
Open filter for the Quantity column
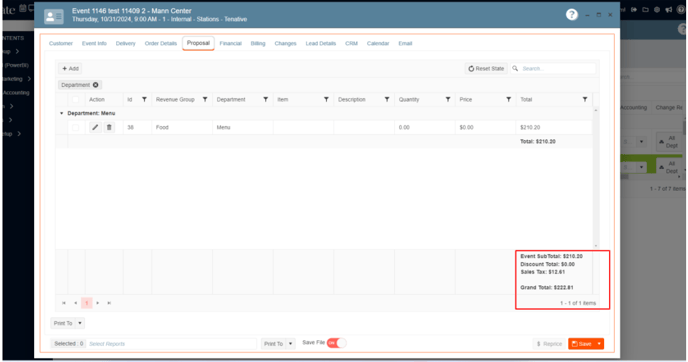tap(448, 100)
